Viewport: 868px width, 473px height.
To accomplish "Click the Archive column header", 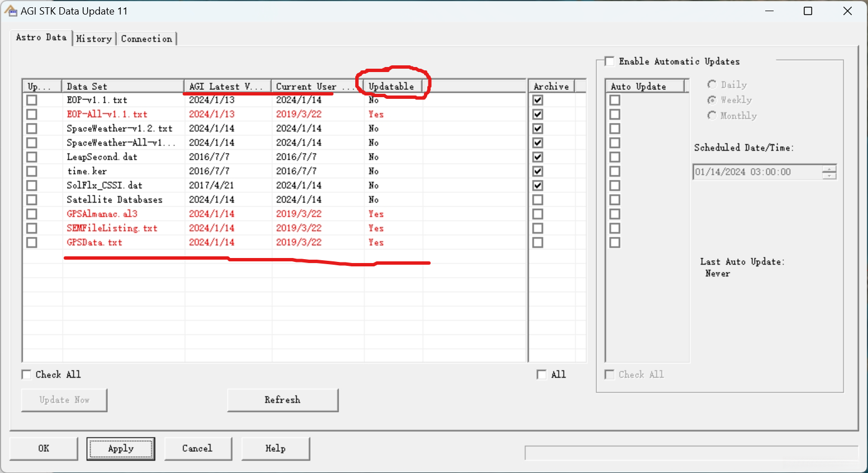I will (552, 87).
